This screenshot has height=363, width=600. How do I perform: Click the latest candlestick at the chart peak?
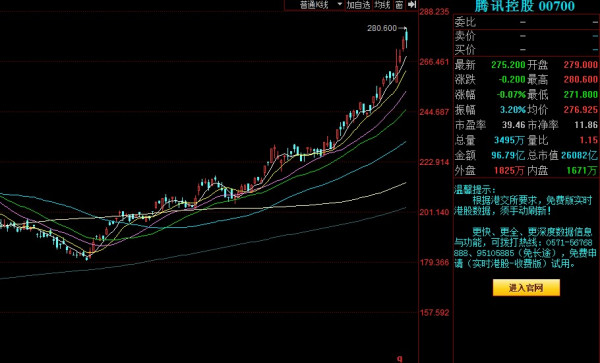point(406,37)
